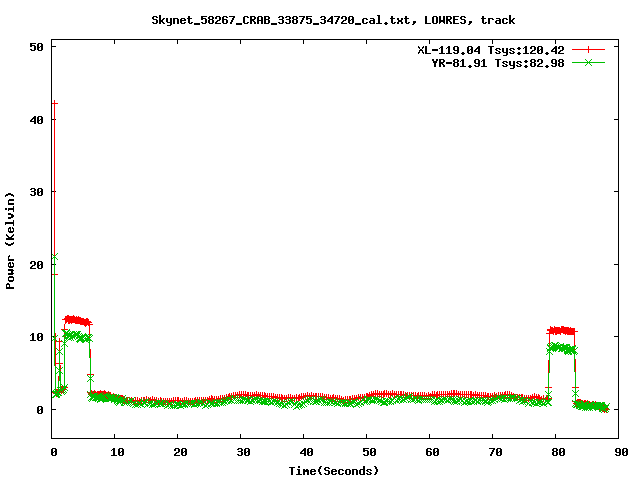This screenshot has height=480, width=640.
Task: Click y-axis tick label 50
Action: (36, 47)
